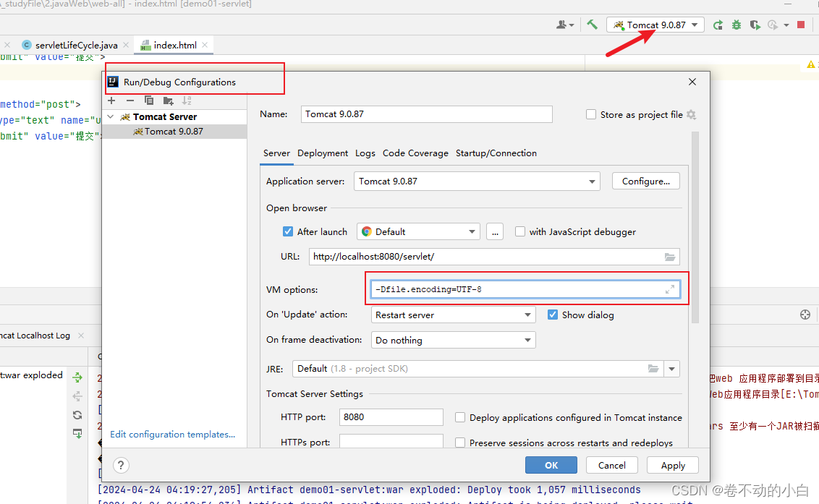Open the Default browser dropdown
This screenshot has height=504, width=819.
point(418,231)
